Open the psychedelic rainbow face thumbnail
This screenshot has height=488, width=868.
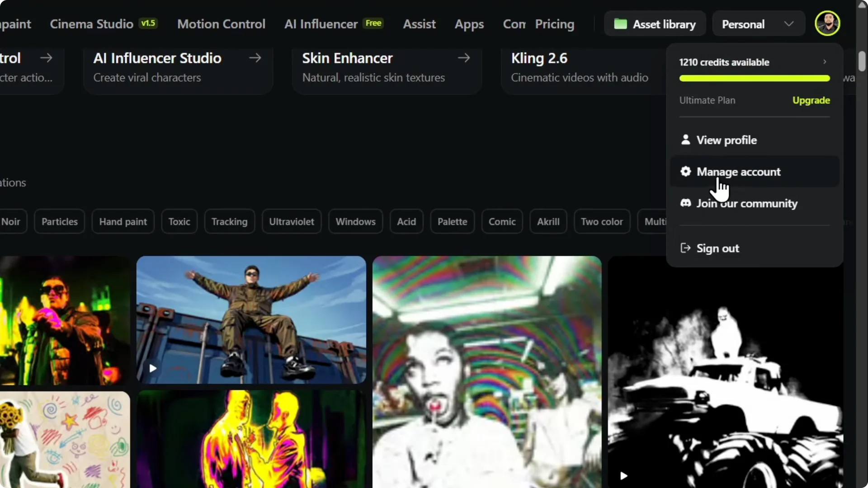click(x=486, y=371)
